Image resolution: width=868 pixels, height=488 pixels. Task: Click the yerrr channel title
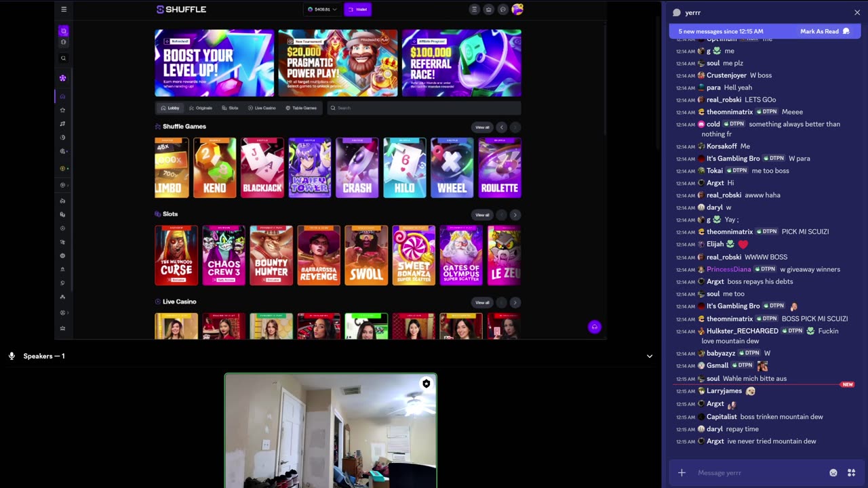692,12
